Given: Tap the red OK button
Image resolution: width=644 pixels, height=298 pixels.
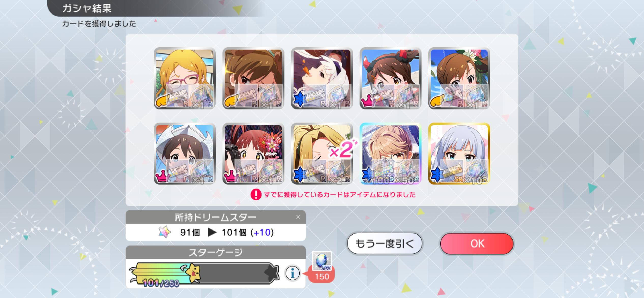Looking at the screenshot, I should 477,243.
